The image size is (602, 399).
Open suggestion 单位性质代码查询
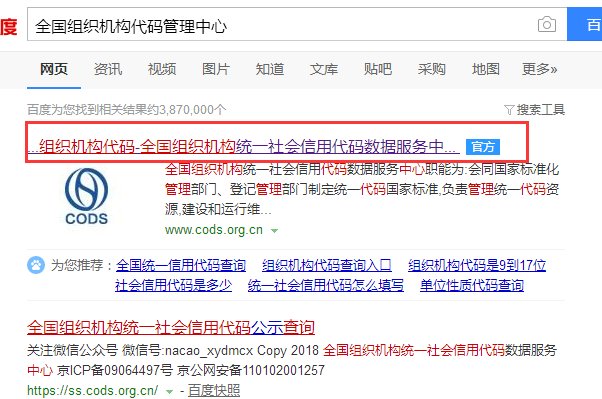(472, 285)
